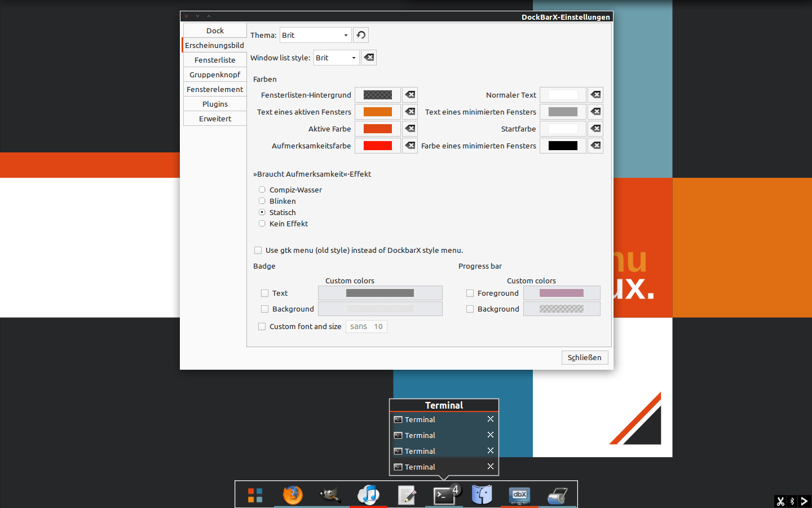Screen dimensions: 812x508
Task: Open Progress bar Foreground color button
Action: coord(562,293)
